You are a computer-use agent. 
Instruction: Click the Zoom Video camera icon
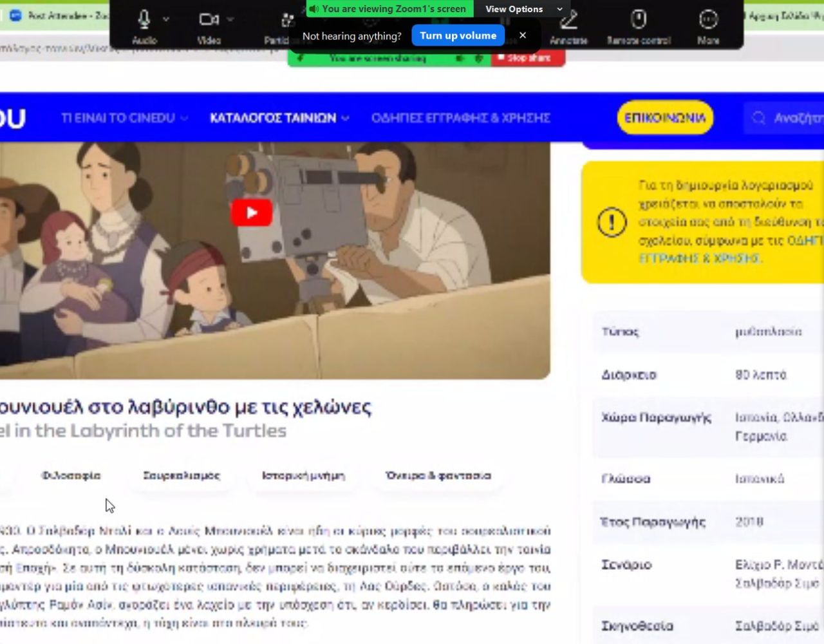coord(209,19)
